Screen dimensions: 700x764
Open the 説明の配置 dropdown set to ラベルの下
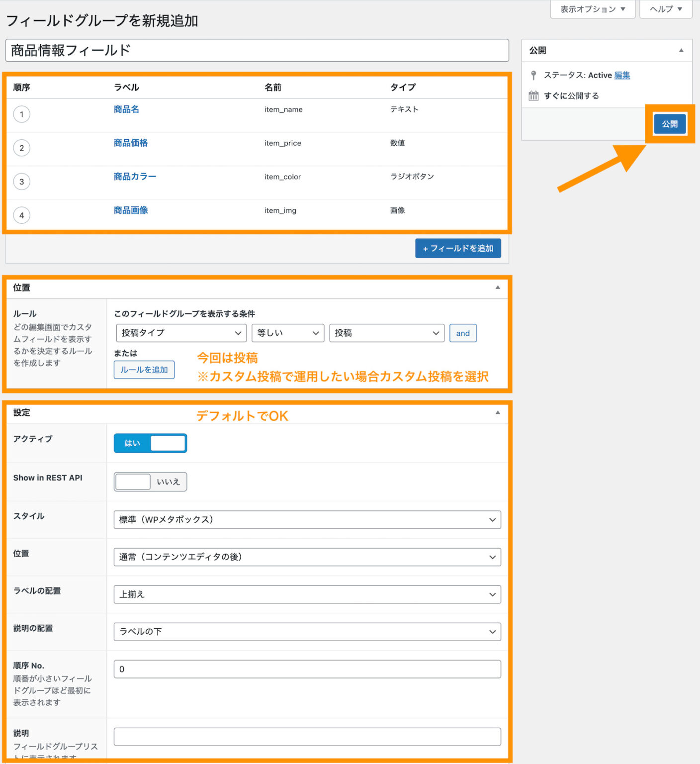coord(307,631)
